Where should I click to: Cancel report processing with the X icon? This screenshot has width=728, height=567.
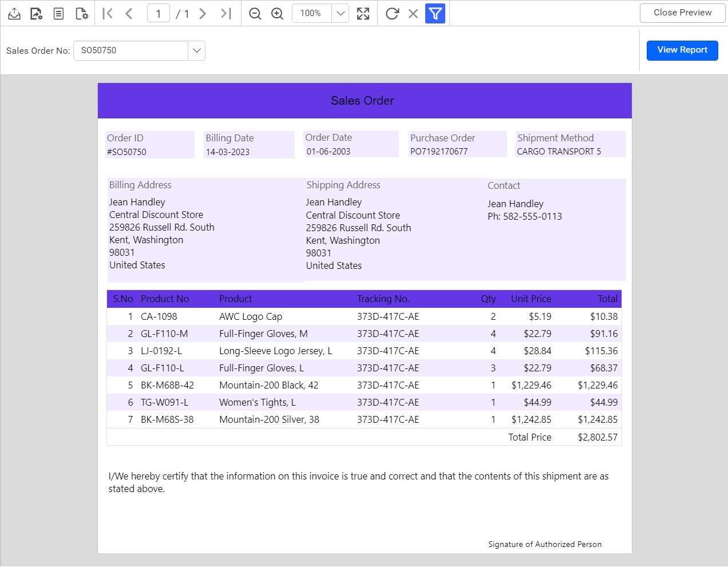coord(413,13)
